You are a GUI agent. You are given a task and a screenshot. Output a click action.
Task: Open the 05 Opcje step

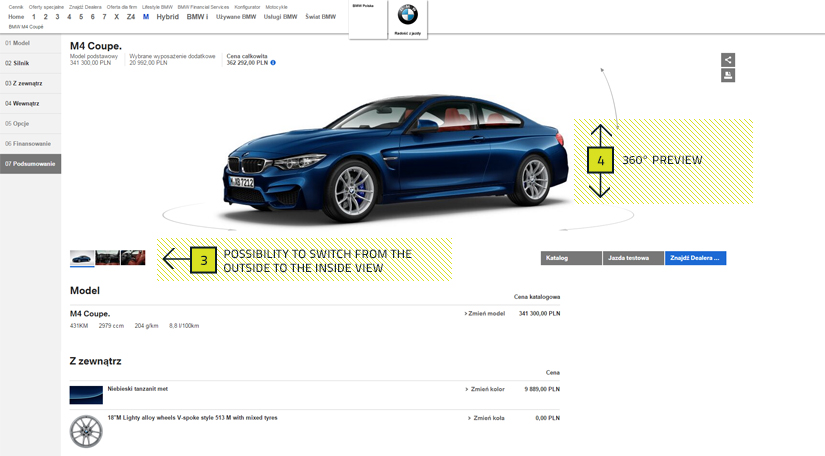[x=30, y=124]
